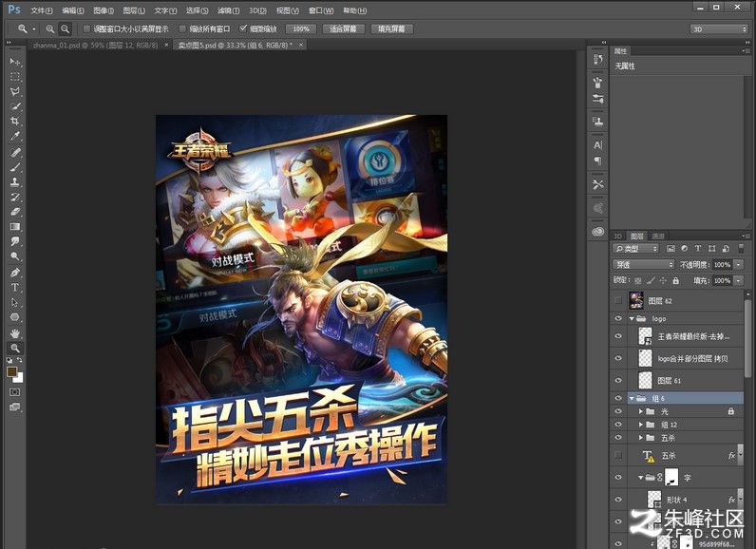Screen dimensions: 756x549
Task: Select the Dodge tool
Action: (x=15, y=256)
